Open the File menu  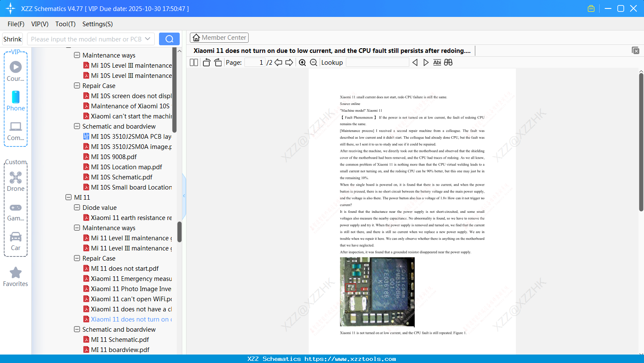(x=16, y=24)
